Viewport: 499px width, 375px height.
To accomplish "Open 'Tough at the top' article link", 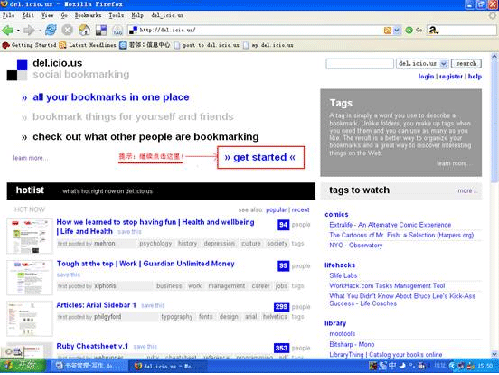I will [x=145, y=264].
